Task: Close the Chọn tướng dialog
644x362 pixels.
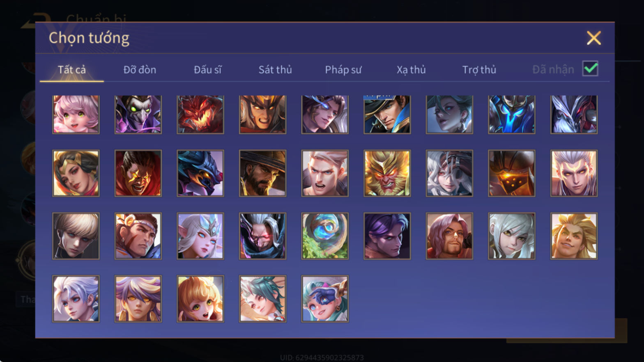Action: click(593, 38)
